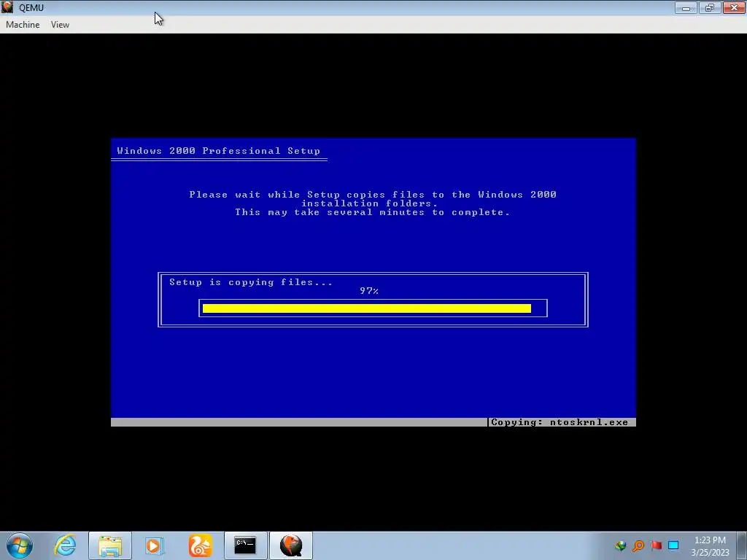Open UC Browser icon in taskbar
Screen dimensions: 747x560
click(x=200, y=545)
